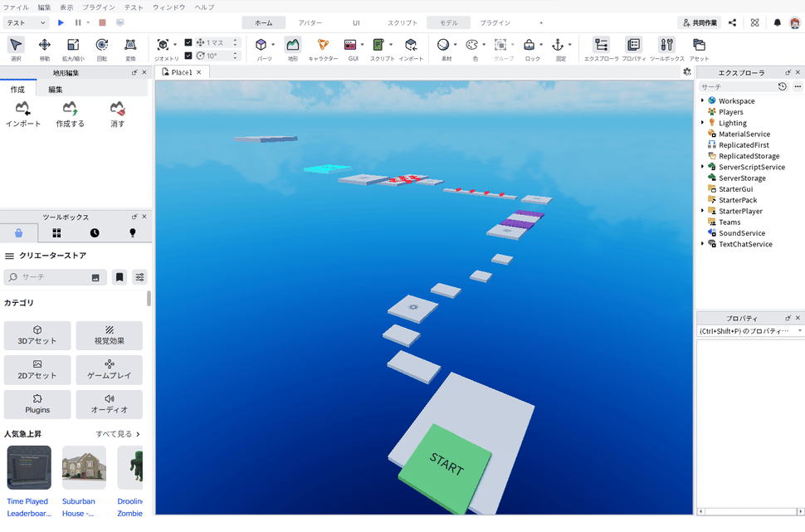Open the 編集 tab in terrain editor
The image size is (805, 532).
56,90
